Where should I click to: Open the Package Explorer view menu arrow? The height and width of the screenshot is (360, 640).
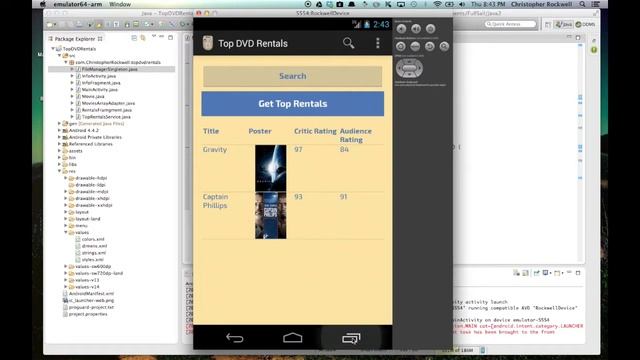tap(153, 37)
